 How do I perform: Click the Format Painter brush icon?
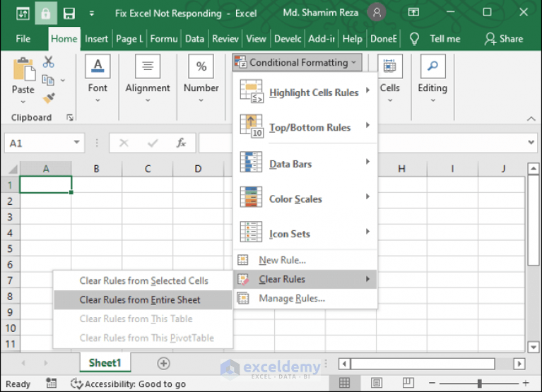pos(49,98)
